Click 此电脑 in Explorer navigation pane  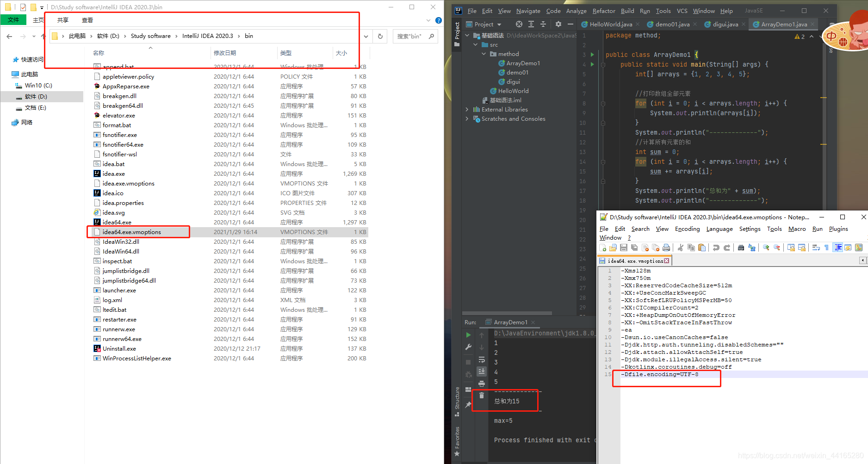[30, 74]
